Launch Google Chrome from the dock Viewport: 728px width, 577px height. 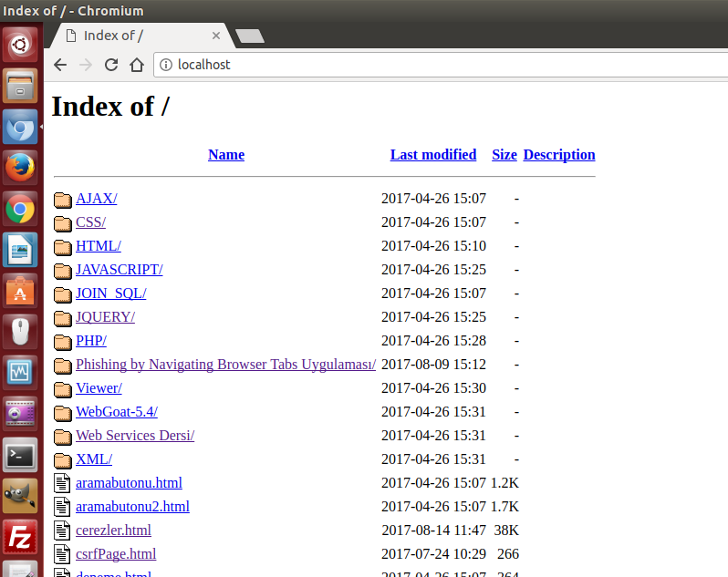point(20,209)
